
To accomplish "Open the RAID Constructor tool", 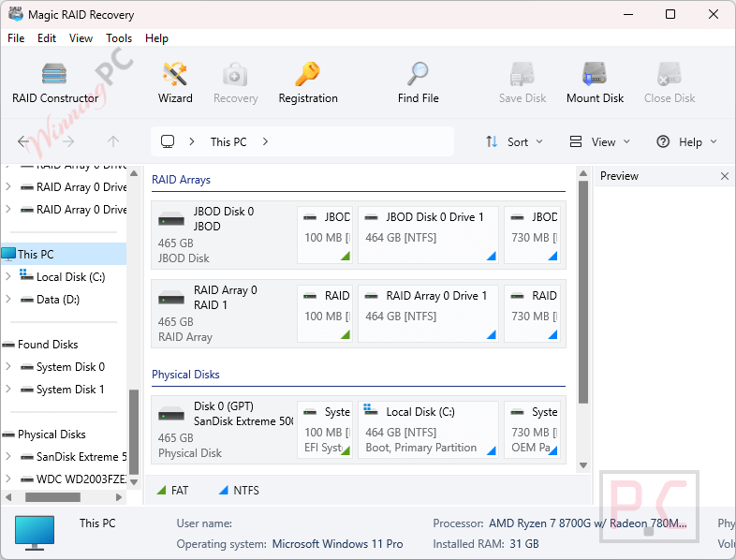I will click(x=55, y=83).
